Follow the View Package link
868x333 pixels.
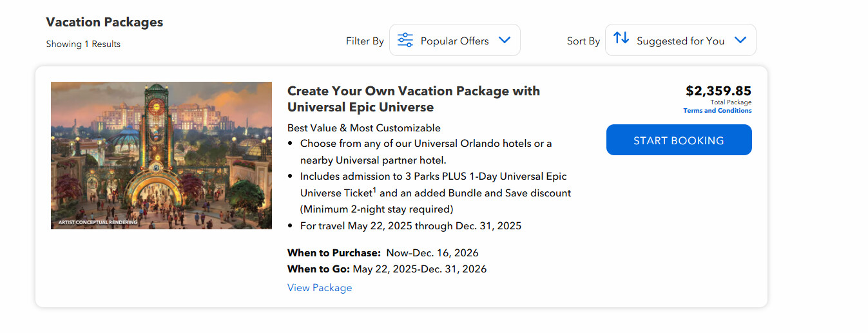pyautogui.click(x=320, y=288)
